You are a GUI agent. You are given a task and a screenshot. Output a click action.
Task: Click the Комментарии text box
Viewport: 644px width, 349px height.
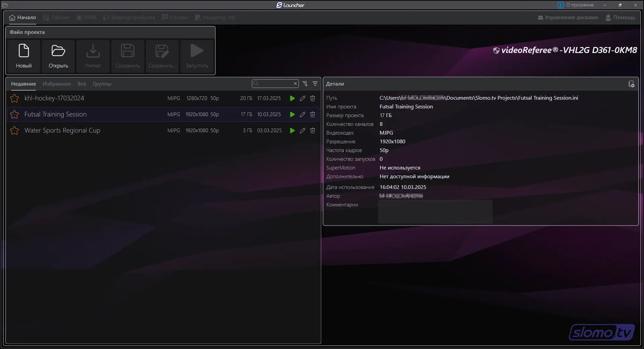[435, 212]
